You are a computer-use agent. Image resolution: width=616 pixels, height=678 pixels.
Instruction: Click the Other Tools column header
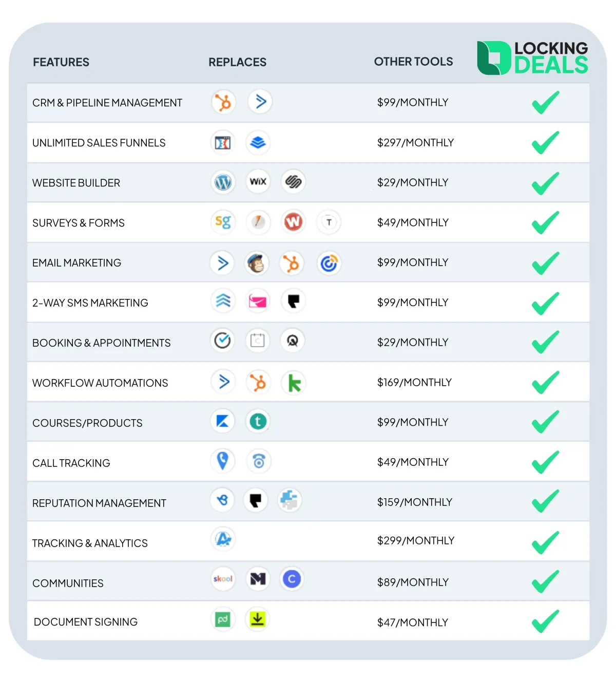tap(413, 62)
